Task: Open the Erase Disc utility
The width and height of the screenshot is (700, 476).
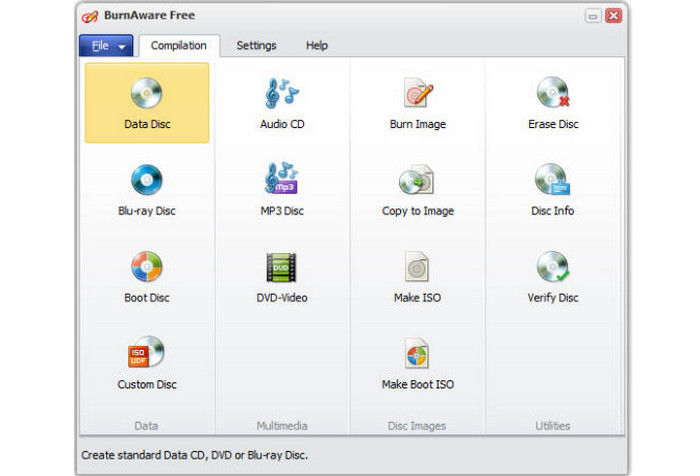Action: tap(553, 104)
